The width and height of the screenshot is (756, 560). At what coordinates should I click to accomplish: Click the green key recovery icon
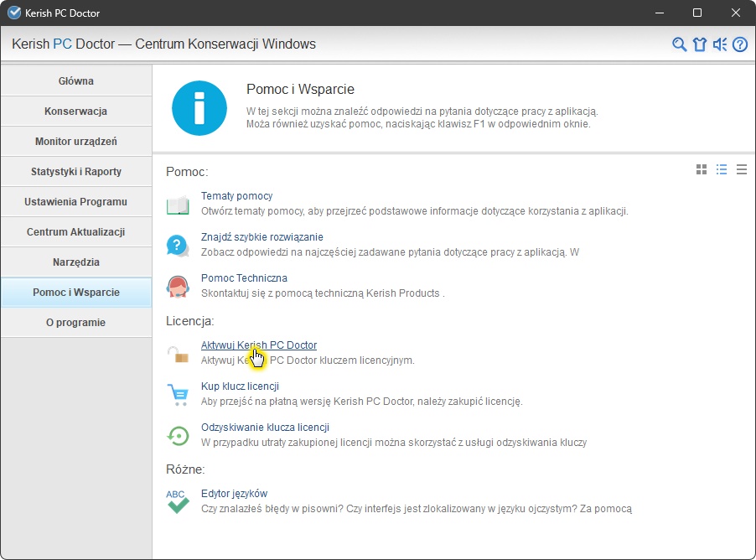(178, 435)
